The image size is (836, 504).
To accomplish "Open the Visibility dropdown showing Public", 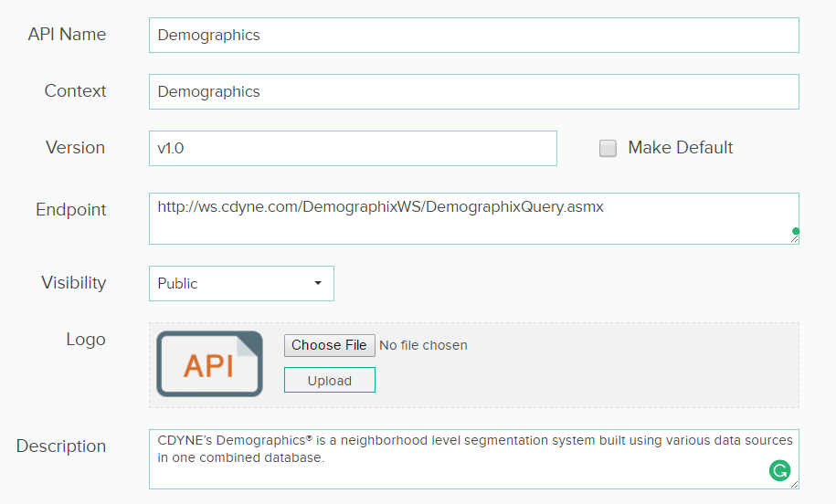I will tap(241, 283).
